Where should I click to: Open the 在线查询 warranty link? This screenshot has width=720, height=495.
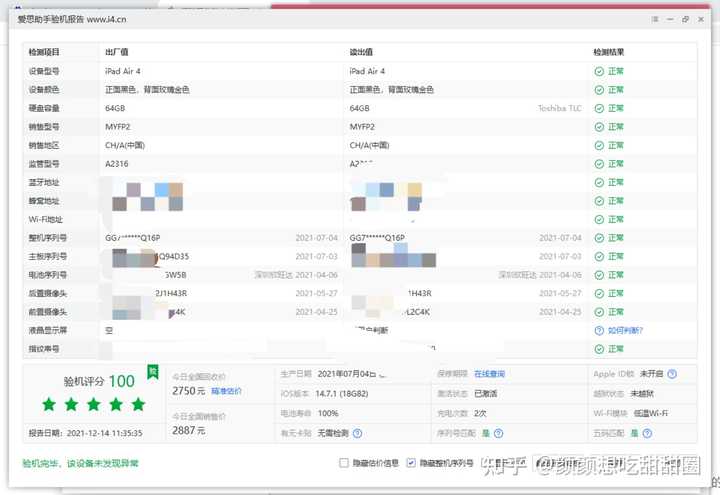click(x=489, y=374)
